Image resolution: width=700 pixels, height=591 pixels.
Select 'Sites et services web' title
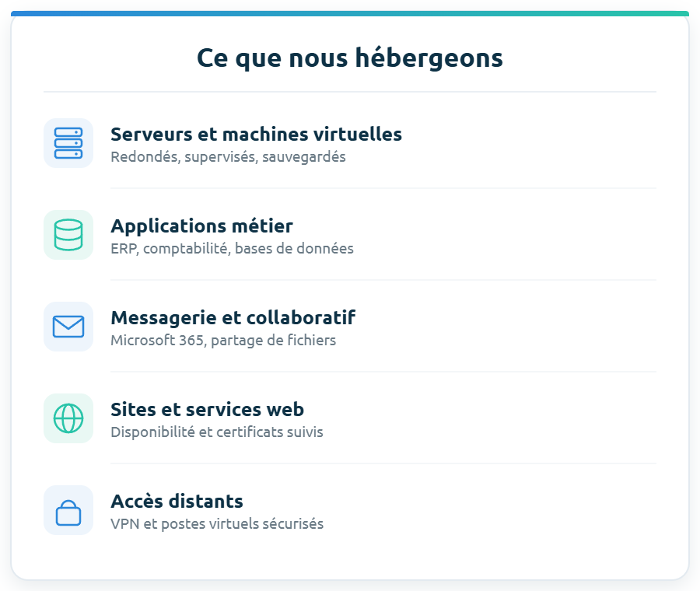(207, 409)
